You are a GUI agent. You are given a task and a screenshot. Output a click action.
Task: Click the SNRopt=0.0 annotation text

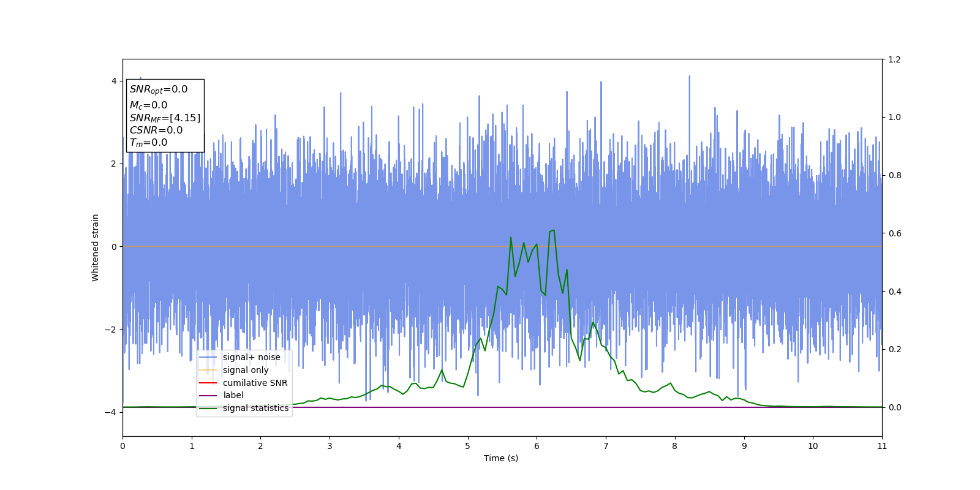tap(159, 89)
